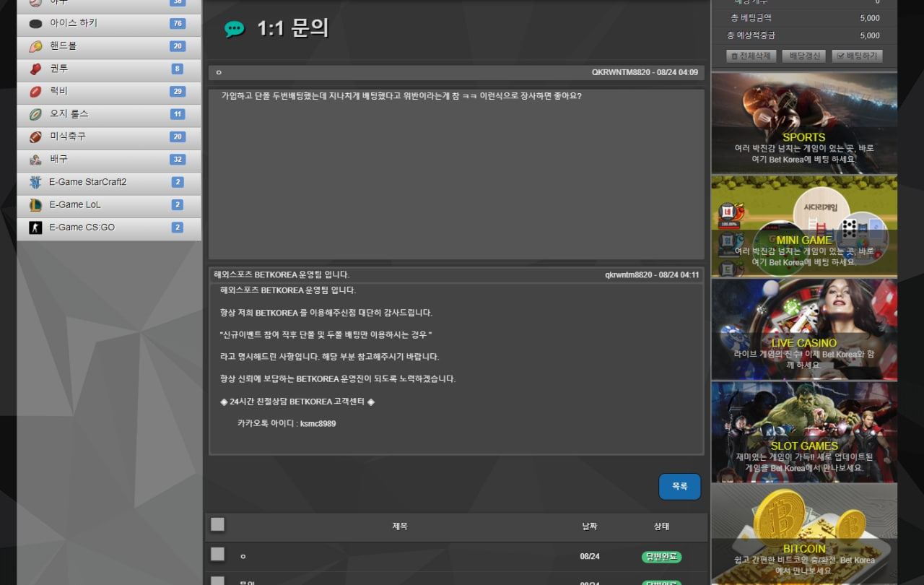Click the LoL game icon

tap(35, 205)
